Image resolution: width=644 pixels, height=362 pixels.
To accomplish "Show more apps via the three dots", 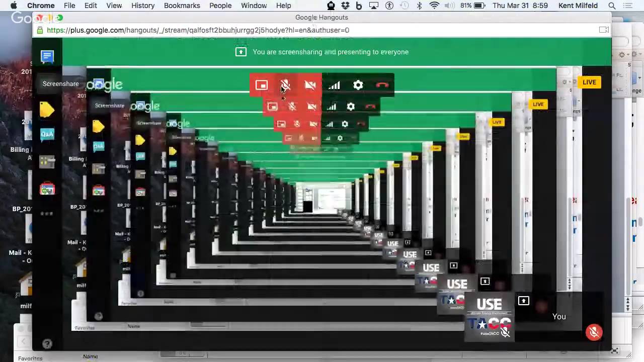I will click(x=47, y=214).
